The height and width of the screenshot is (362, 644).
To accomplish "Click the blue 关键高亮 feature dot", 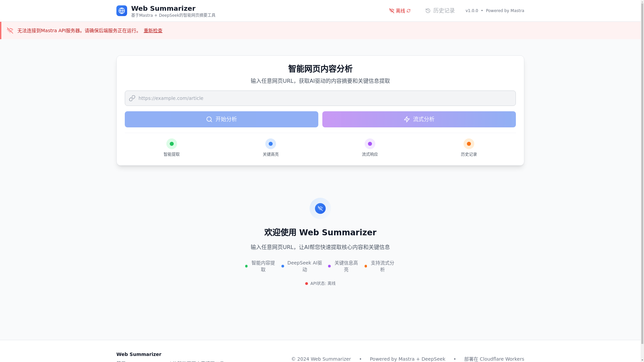I will [271, 144].
